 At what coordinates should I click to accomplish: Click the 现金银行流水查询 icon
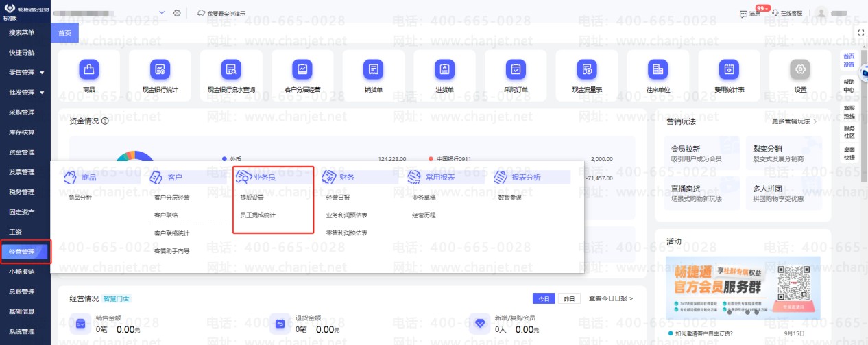pos(231,69)
